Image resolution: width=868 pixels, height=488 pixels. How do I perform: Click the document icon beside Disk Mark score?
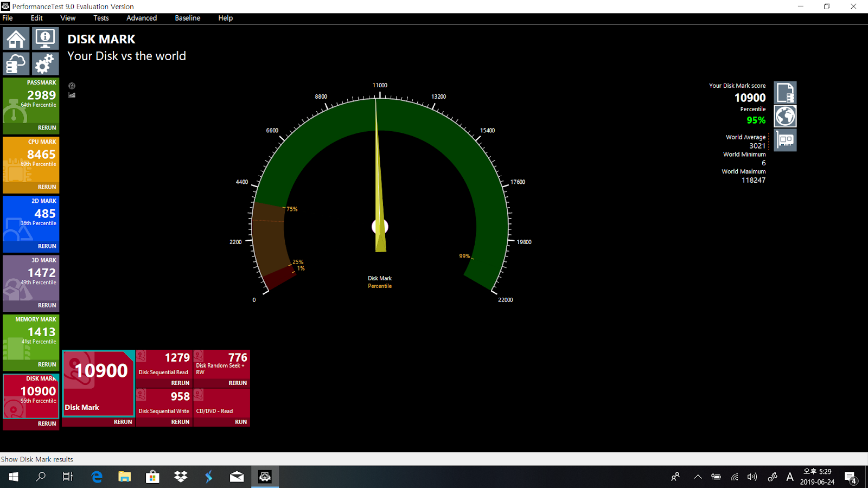pyautogui.click(x=785, y=93)
